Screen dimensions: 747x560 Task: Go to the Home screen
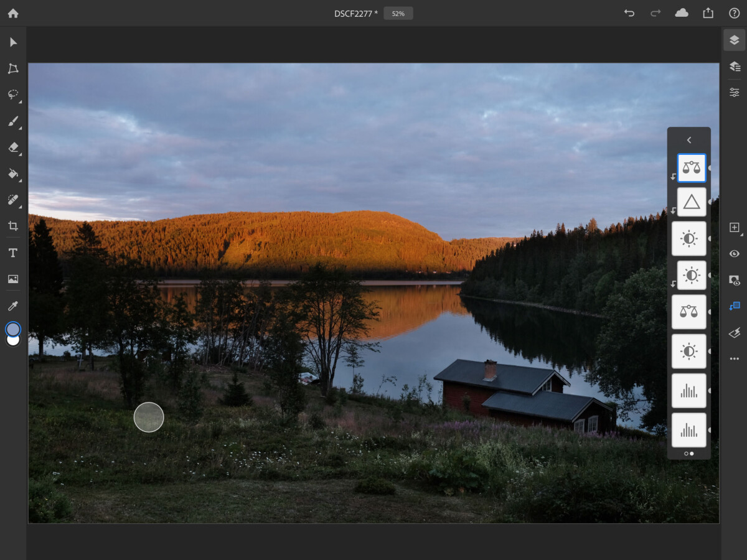tap(13, 13)
